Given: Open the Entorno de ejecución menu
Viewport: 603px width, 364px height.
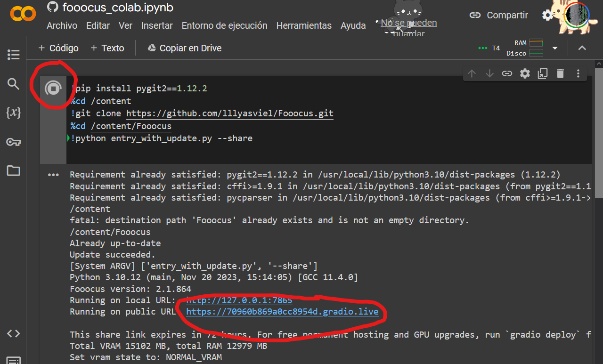Looking at the screenshot, I should tap(224, 25).
